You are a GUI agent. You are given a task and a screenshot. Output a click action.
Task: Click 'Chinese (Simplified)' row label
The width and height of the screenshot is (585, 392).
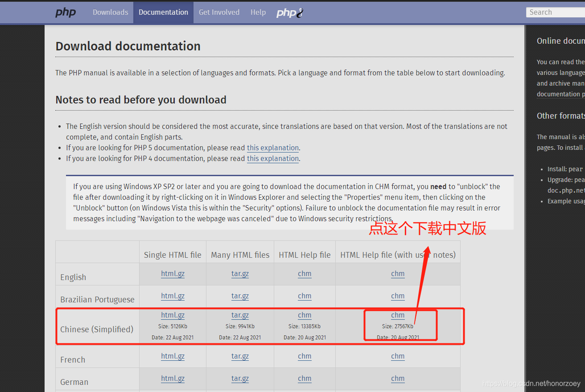click(x=97, y=330)
